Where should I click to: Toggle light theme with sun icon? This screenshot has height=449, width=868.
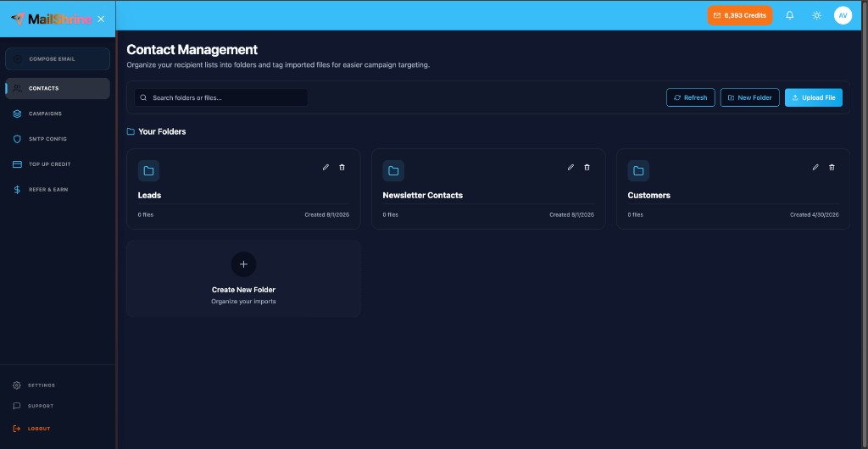(816, 15)
